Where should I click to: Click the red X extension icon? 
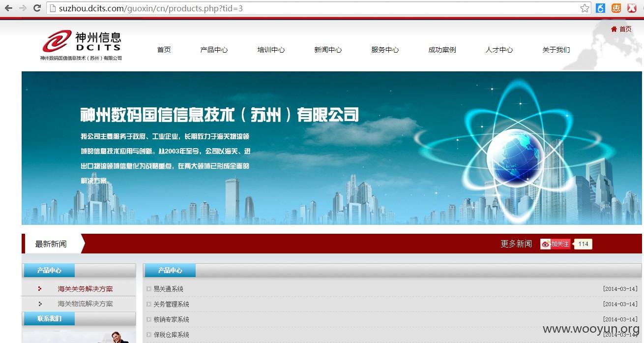(x=632, y=8)
